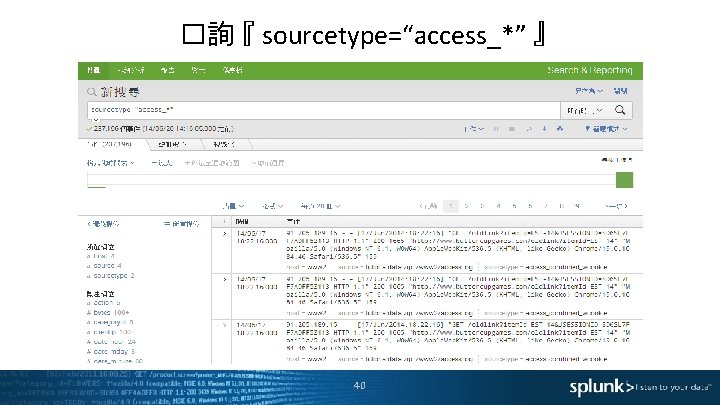This screenshot has height=405, width=720.
Task: Click the Search & Reporting app label
Action: pos(590,70)
